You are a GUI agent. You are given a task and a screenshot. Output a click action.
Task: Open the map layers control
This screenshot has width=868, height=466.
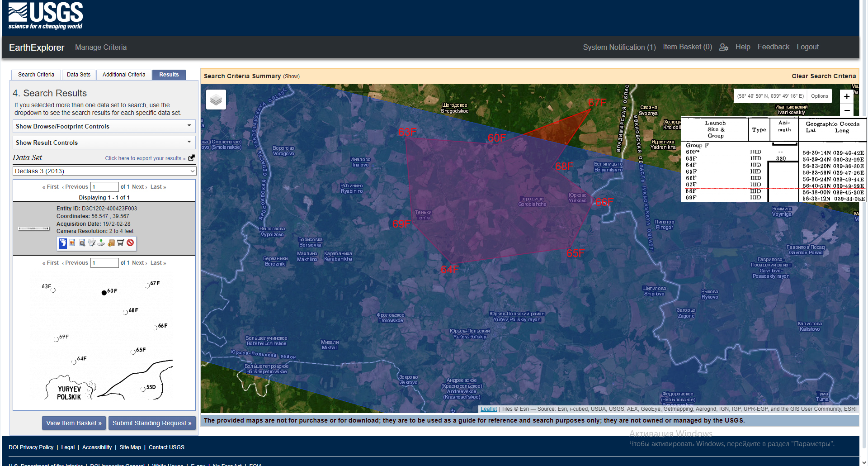[216, 100]
